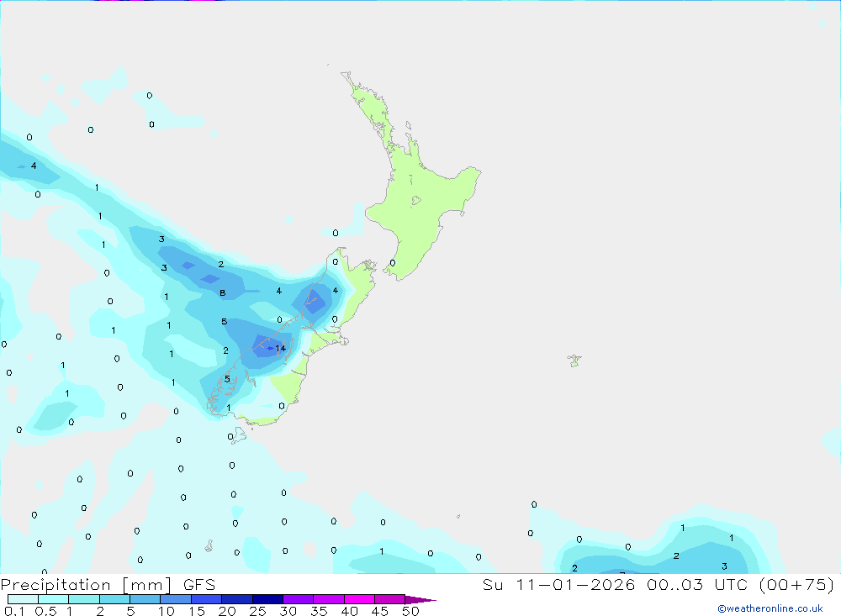Click the legend label '45'
Screen dimensions: 841x616
click(380, 611)
